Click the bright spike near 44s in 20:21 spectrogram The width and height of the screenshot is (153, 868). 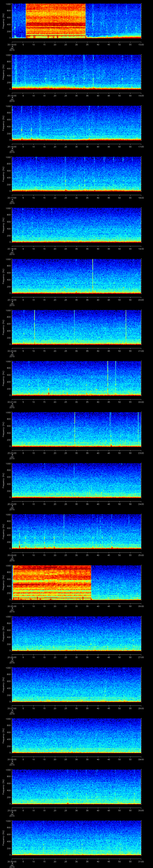108,378
